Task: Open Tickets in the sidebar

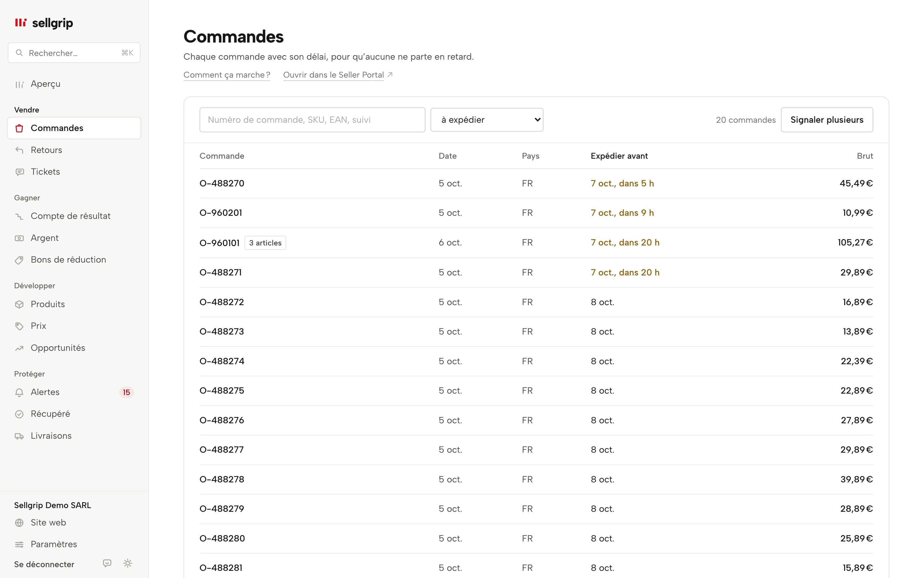Action: tap(74, 172)
